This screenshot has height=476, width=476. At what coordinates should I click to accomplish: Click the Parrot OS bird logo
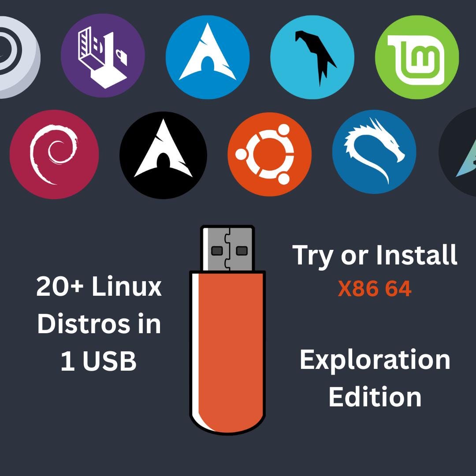(x=312, y=57)
